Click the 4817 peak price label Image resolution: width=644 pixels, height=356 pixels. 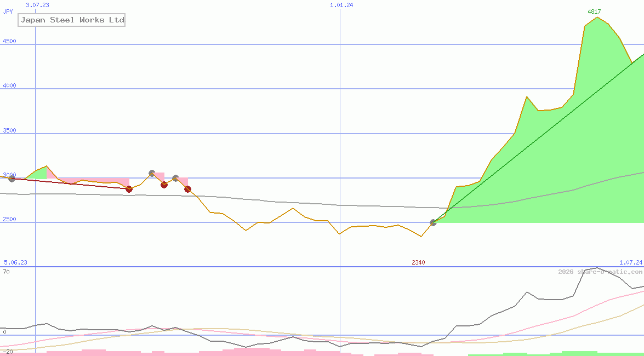click(x=594, y=12)
